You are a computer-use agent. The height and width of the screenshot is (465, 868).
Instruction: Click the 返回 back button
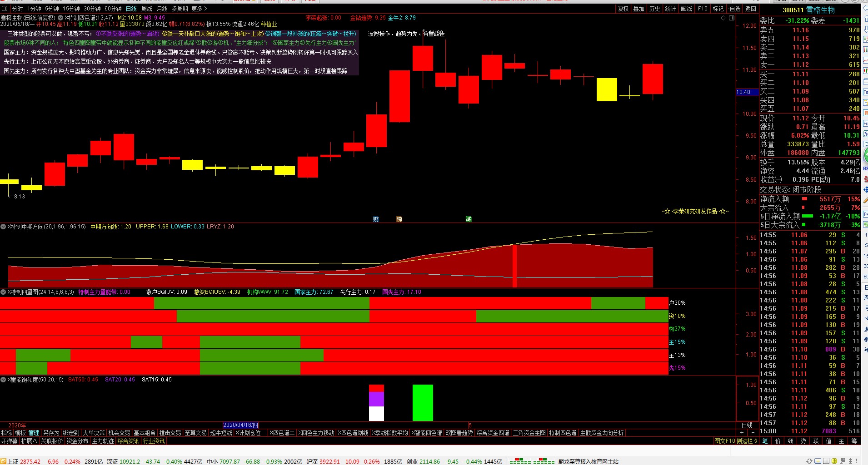pyautogui.click(x=750, y=9)
